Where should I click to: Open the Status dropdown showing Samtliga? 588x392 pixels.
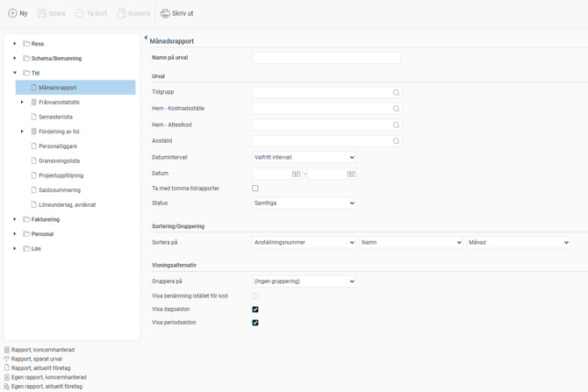click(x=304, y=203)
